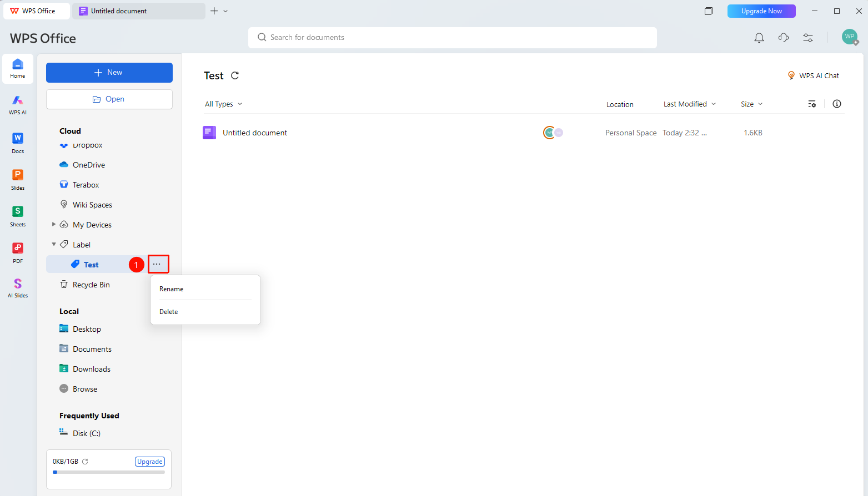This screenshot has height=496, width=868.
Task: Open the PDF tool icon
Action: pyautogui.click(x=18, y=252)
